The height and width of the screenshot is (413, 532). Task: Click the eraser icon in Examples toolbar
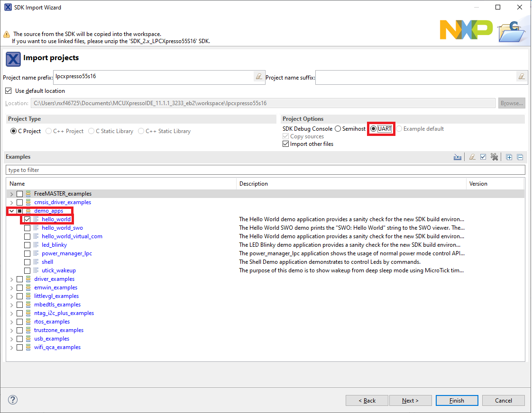click(x=472, y=157)
